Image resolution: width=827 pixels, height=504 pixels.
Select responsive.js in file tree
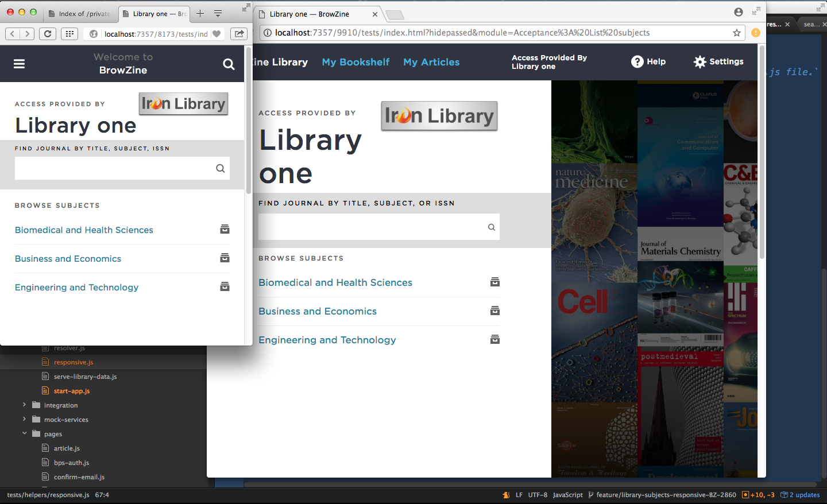pyautogui.click(x=74, y=362)
